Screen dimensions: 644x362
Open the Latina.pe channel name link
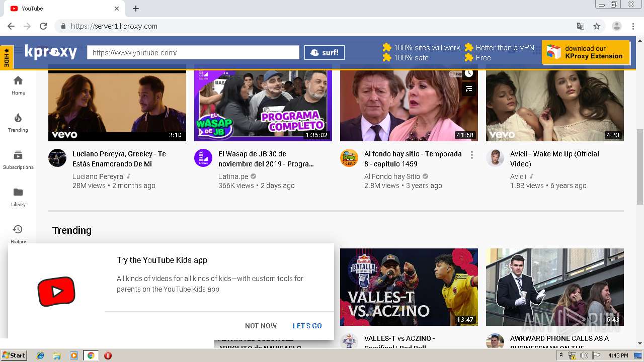233,176
